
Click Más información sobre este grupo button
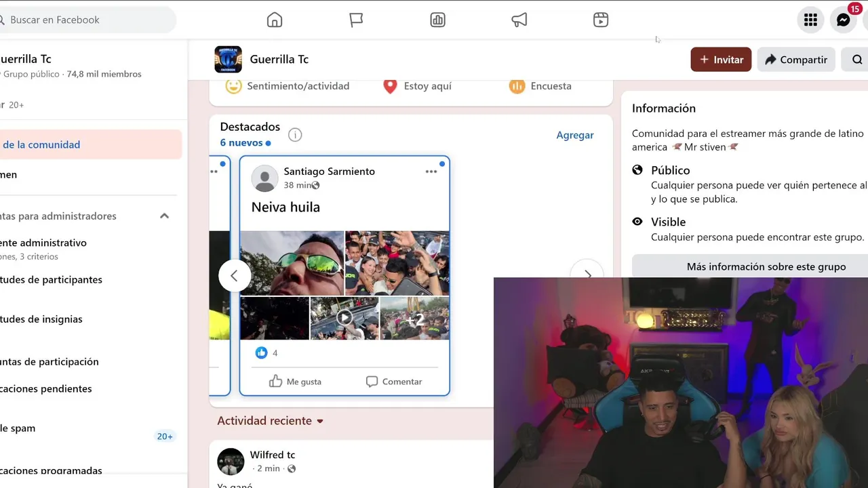[x=750, y=266]
